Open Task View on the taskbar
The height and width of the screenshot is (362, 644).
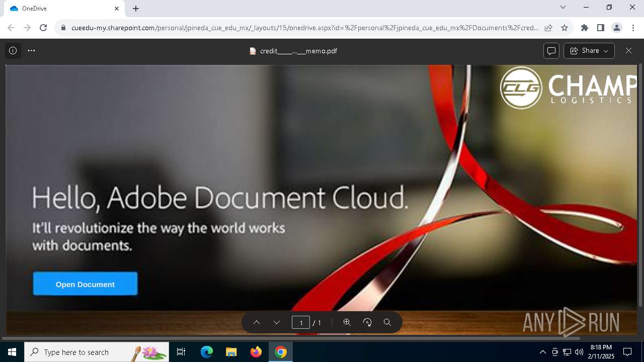click(181, 352)
